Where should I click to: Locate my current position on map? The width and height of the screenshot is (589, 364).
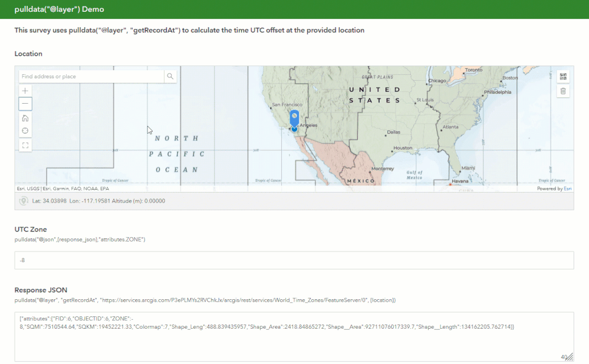25,131
